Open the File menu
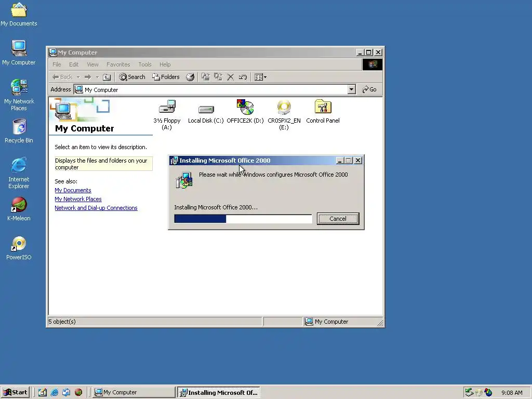The image size is (532, 399). point(57,64)
